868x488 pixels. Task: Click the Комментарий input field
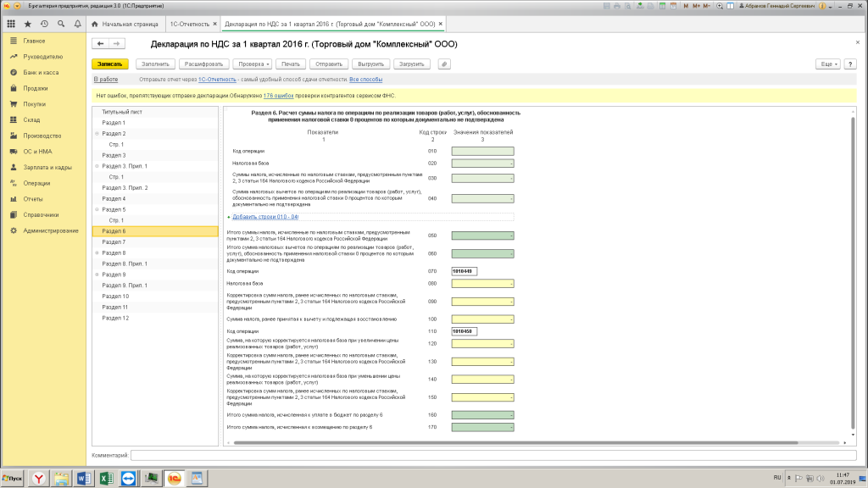[x=493, y=455]
